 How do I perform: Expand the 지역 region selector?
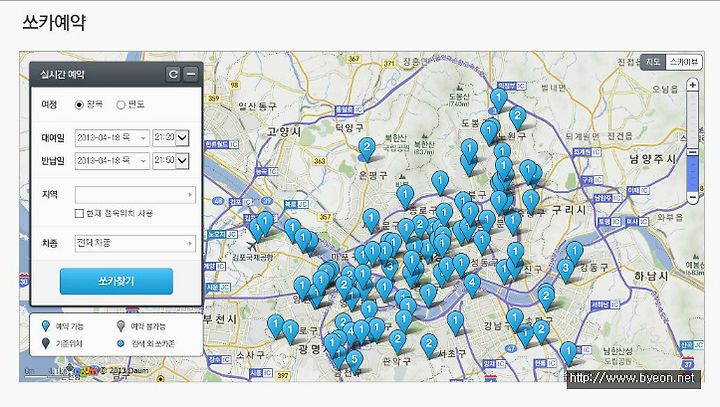tap(135, 194)
